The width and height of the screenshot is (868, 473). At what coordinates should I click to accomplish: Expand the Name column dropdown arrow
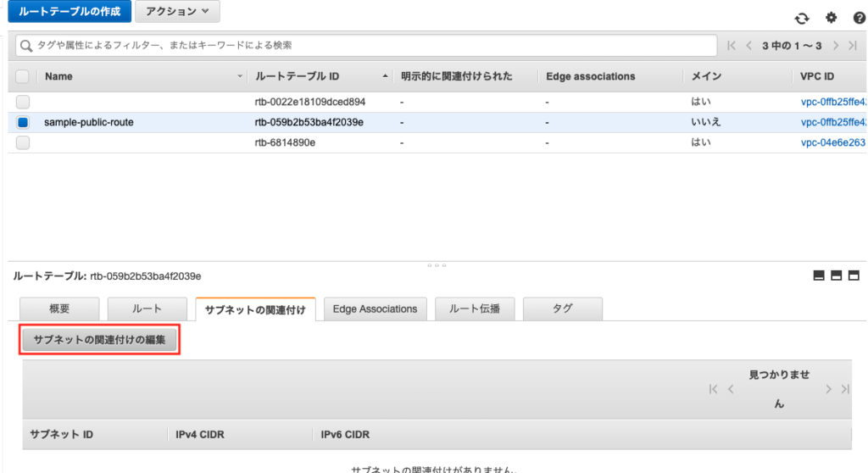240,77
